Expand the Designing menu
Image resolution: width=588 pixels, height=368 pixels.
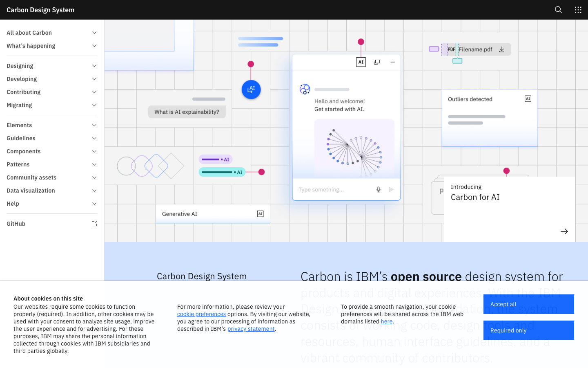(52, 66)
